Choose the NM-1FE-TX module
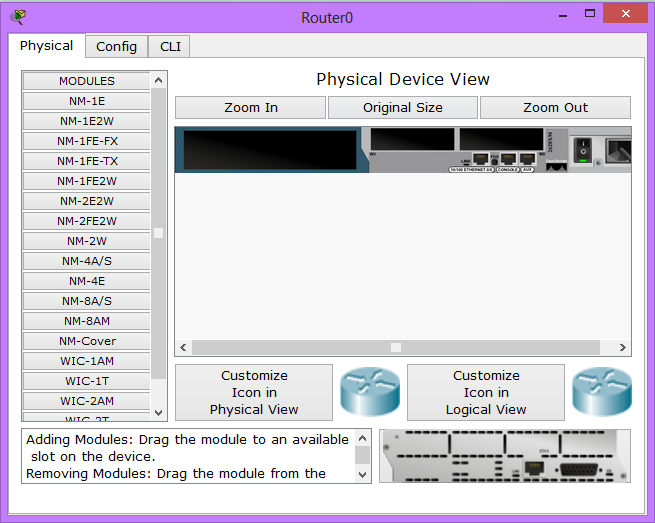This screenshot has width=655, height=523. point(86,161)
